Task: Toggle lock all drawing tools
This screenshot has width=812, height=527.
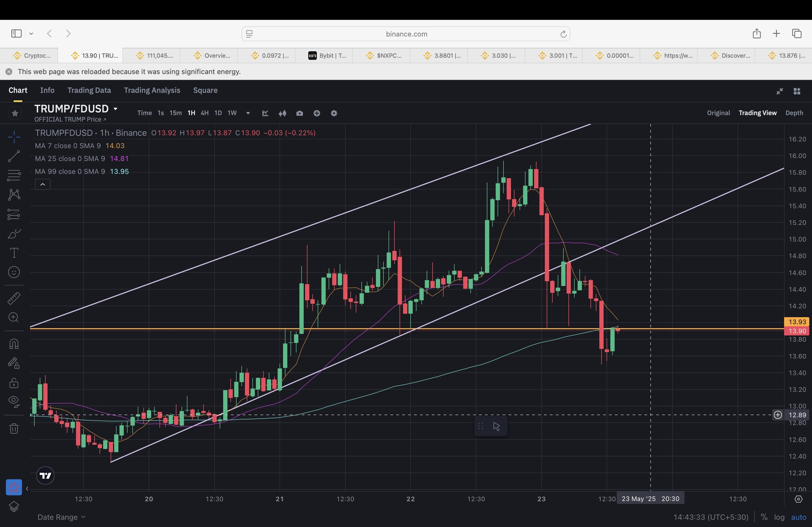Action: (14, 383)
